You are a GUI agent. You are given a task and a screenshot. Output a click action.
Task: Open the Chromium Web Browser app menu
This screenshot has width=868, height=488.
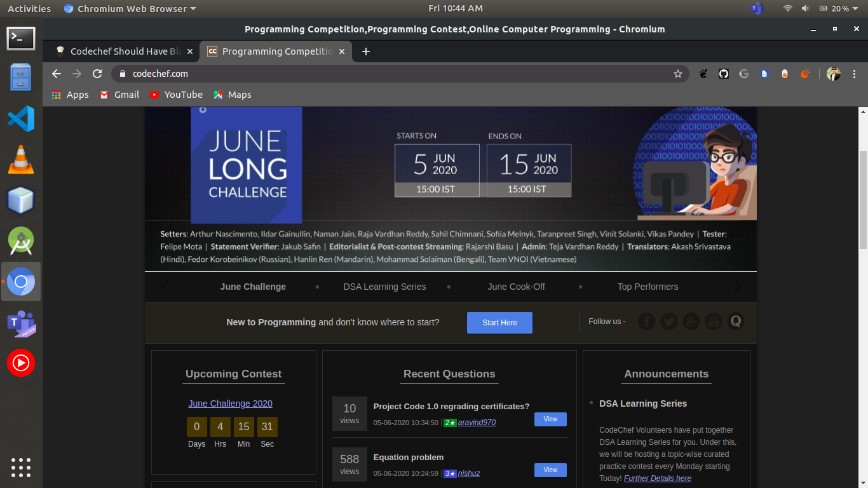click(x=130, y=9)
